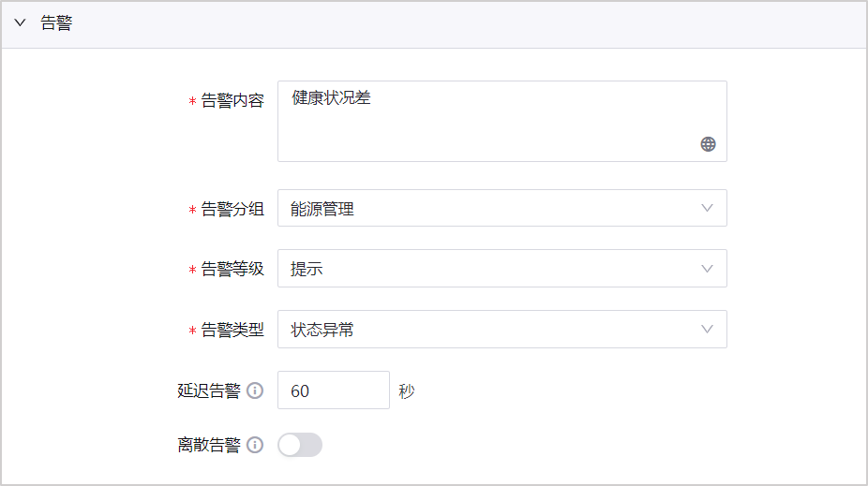Click the arrow icon in 告警类型 field
Image resolution: width=868 pixels, height=486 pixels.
708,329
